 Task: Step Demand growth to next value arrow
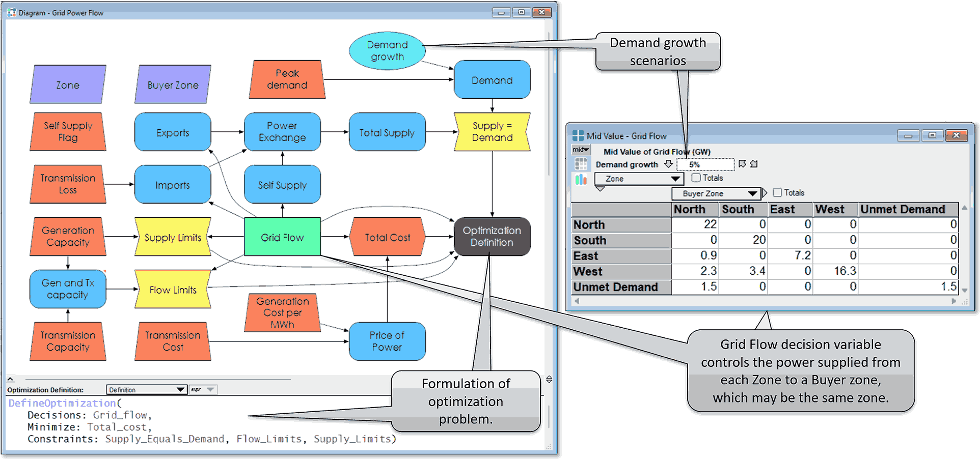(x=754, y=164)
